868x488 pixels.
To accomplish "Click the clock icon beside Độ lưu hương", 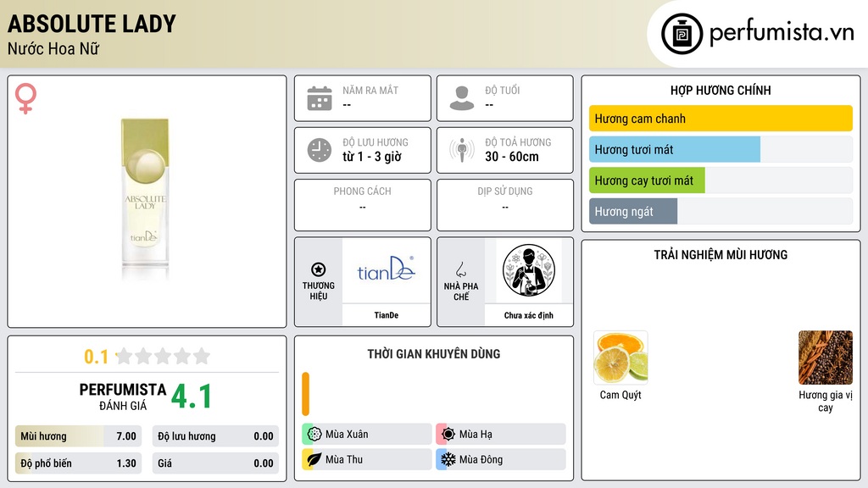I will (x=320, y=150).
